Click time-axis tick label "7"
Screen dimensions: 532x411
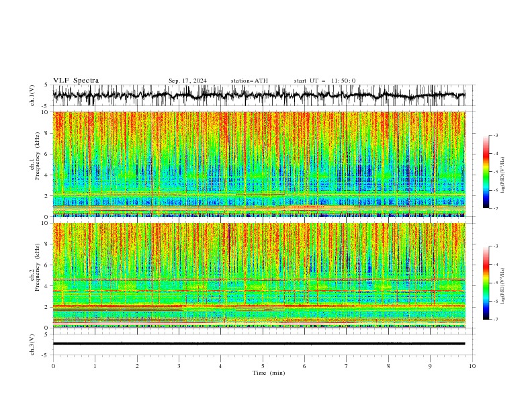coord(347,366)
